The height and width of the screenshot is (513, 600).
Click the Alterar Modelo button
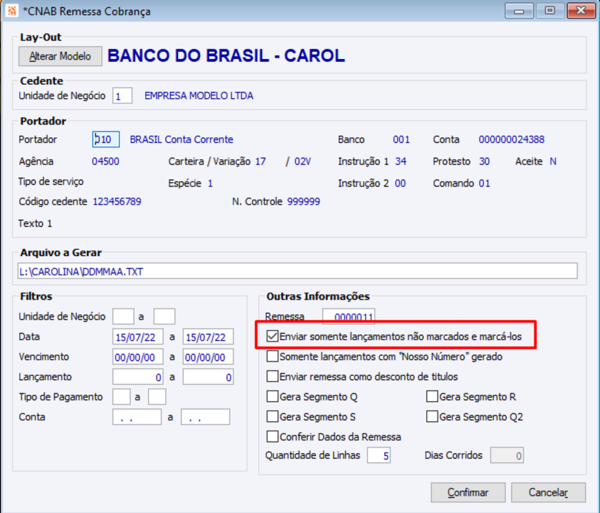60,56
